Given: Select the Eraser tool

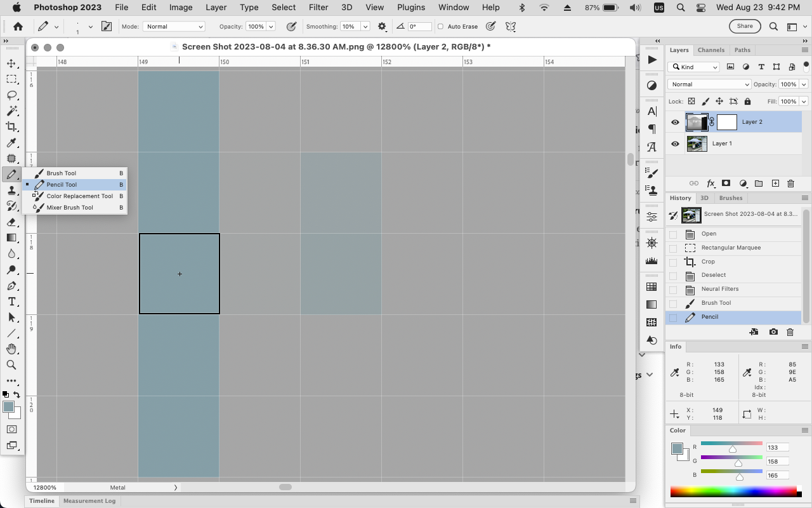Looking at the screenshot, I should point(11,222).
